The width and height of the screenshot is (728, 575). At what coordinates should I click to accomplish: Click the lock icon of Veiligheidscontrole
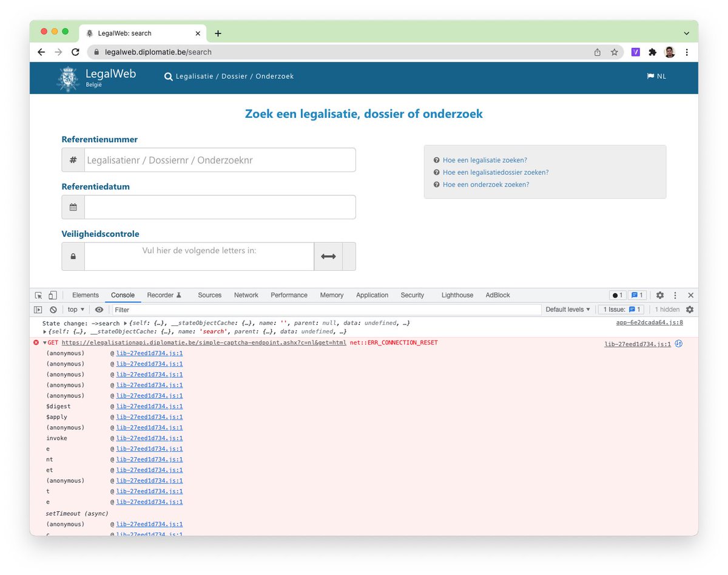click(x=73, y=256)
